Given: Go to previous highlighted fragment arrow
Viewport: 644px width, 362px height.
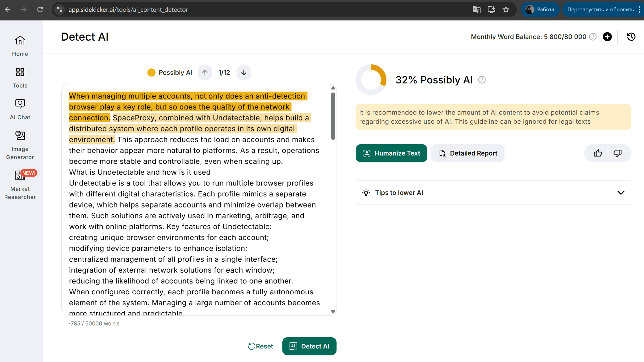Looking at the screenshot, I should pos(205,73).
